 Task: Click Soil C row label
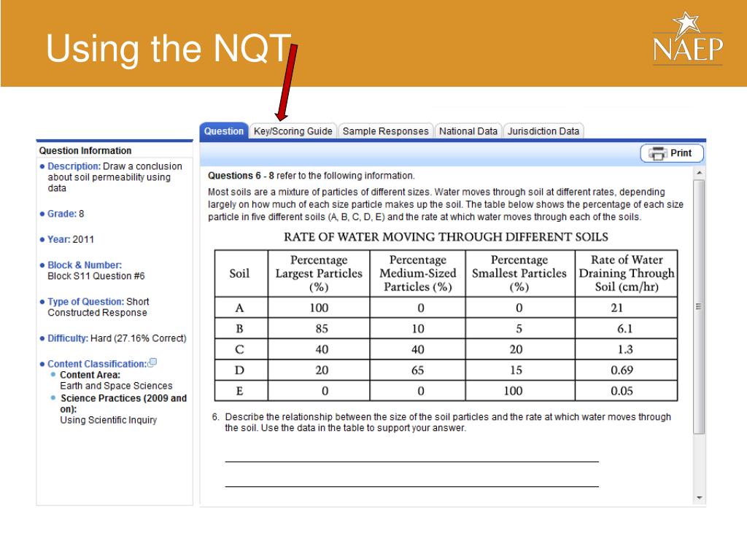(239, 349)
